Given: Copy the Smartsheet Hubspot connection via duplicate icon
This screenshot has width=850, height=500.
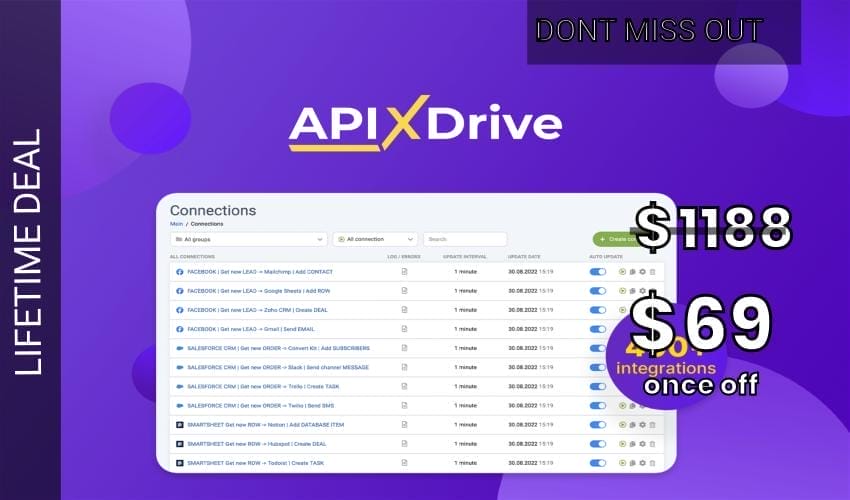Looking at the screenshot, I should coord(632,444).
